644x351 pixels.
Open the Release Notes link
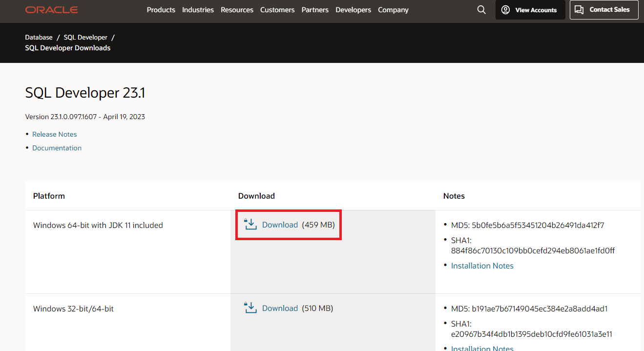[x=54, y=134]
